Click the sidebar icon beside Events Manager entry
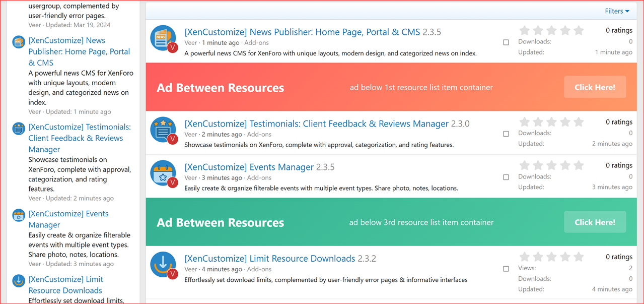 18,215
